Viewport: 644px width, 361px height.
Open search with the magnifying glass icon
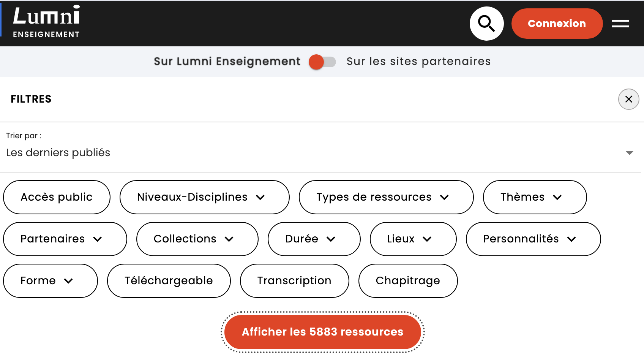point(486,24)
